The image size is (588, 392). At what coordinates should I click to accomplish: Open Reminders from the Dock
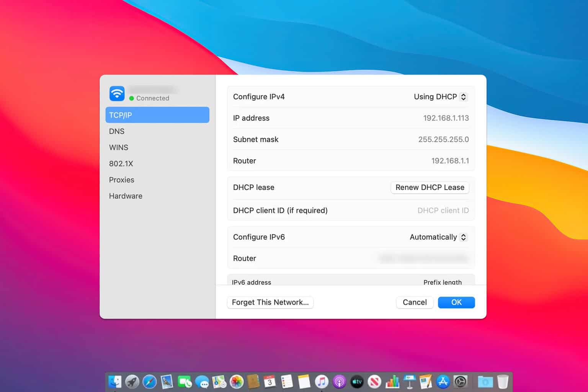point(287,382)
